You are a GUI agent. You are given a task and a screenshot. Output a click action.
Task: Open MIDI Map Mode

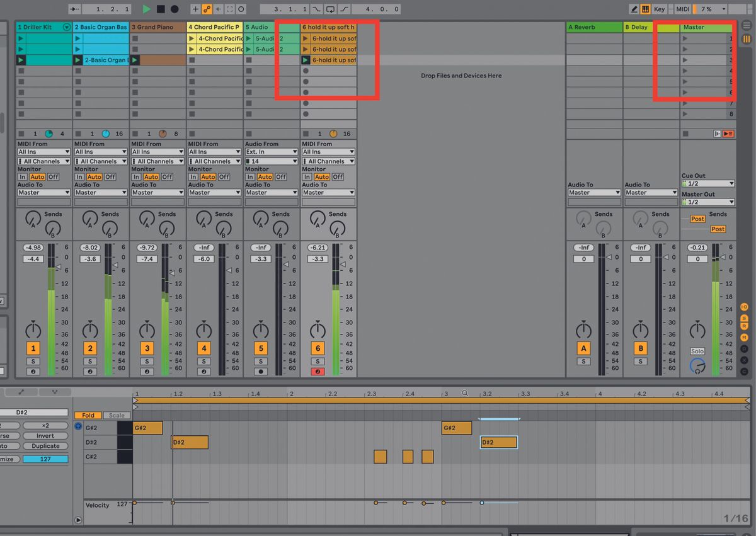pos(683,9)
